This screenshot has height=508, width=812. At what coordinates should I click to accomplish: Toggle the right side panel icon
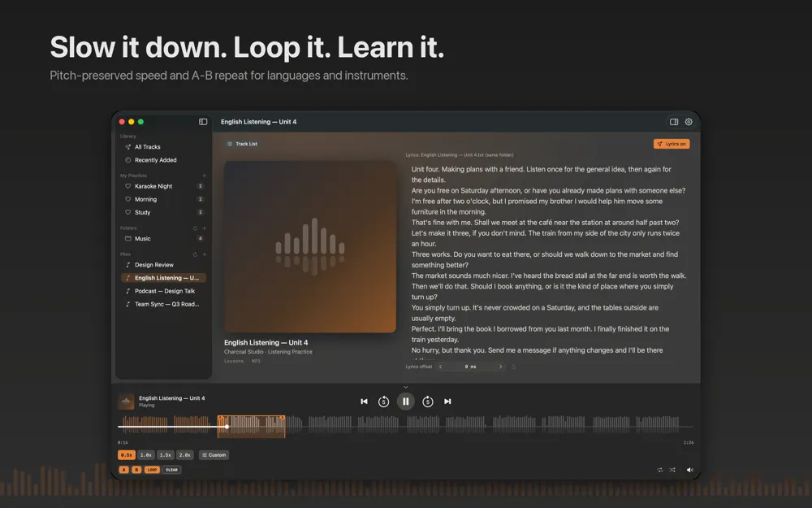(x=674, y=122)
